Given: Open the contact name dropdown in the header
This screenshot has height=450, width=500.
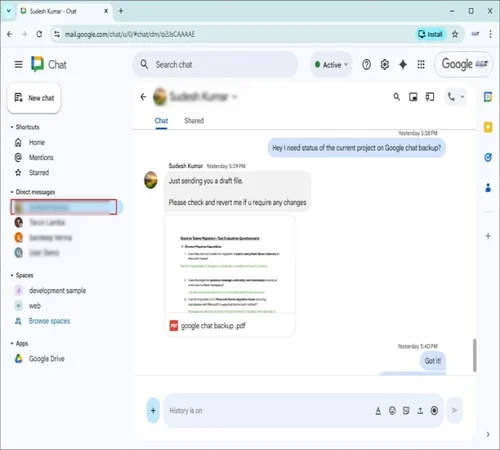Looking at the screenshot, I should tap(234, 97).
